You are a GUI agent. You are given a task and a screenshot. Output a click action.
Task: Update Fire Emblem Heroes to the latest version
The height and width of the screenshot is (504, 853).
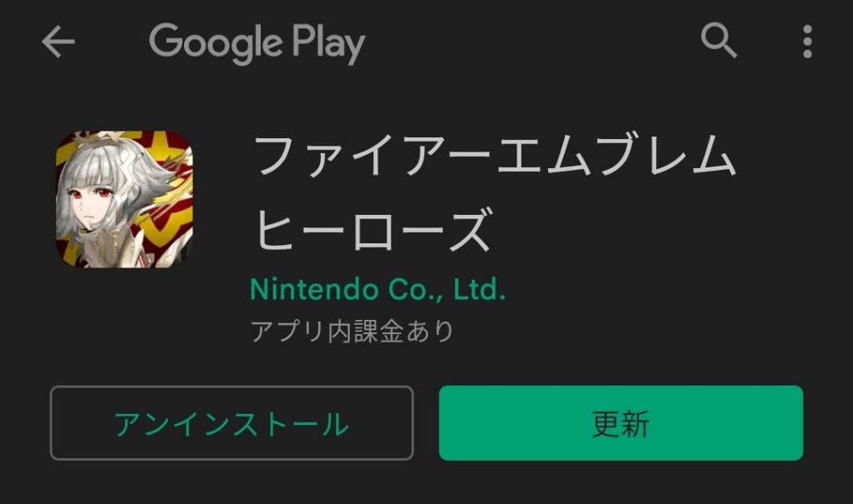[621, 423]
